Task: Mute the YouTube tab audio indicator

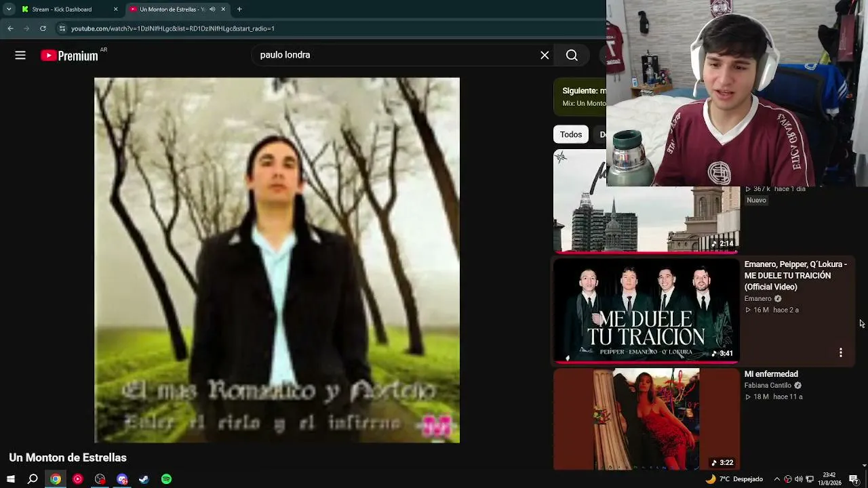Action: pos(212,9)
